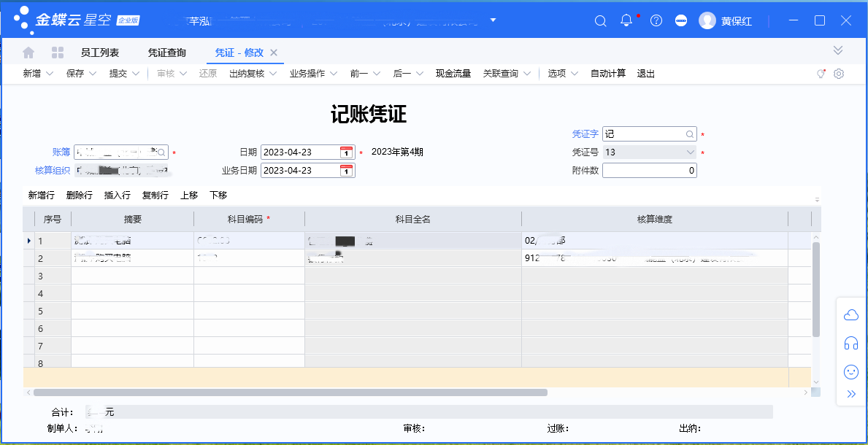Image resolution: width=868 pixels, height=445 pixels.
Task: Open notifications via the bell icon
Action: pyautogui.click(x=626, y=20)
